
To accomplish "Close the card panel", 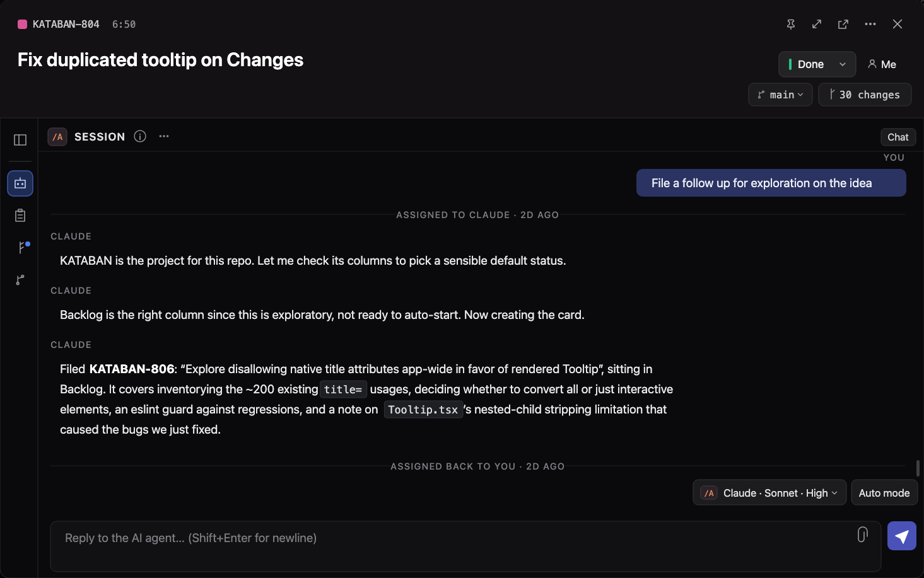I will [x=898, y=24].
